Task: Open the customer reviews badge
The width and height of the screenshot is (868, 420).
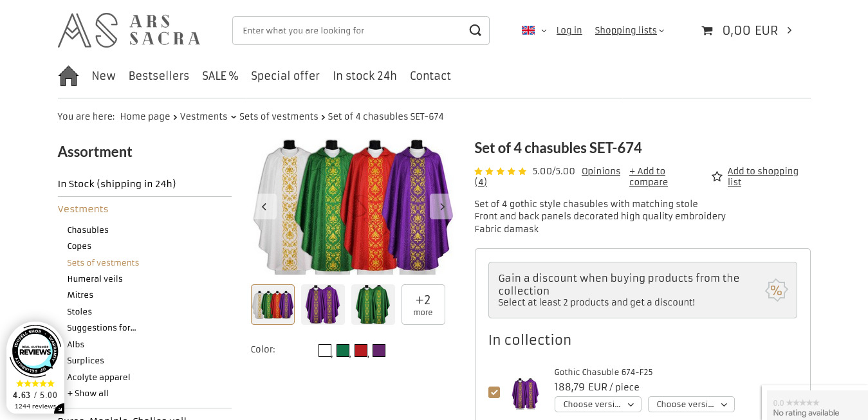Action: tap(35, 368)
